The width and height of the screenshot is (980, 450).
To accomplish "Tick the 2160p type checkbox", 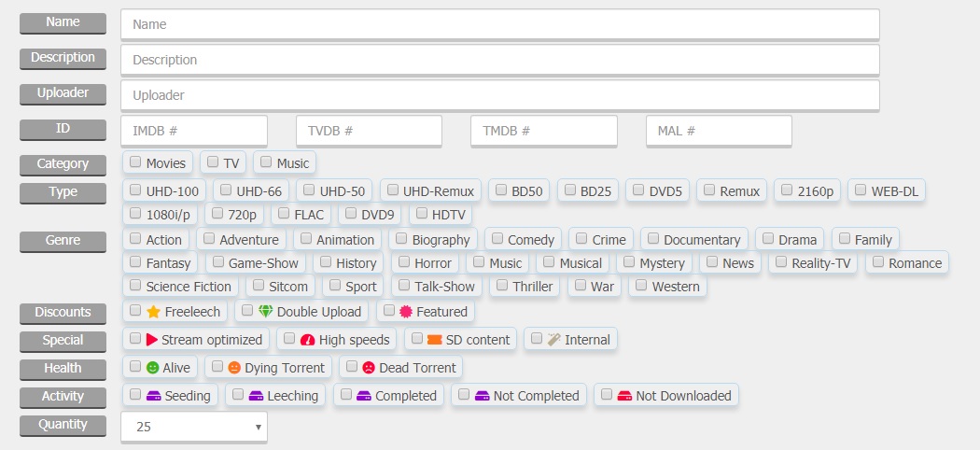I will click(x=787, y=190).
